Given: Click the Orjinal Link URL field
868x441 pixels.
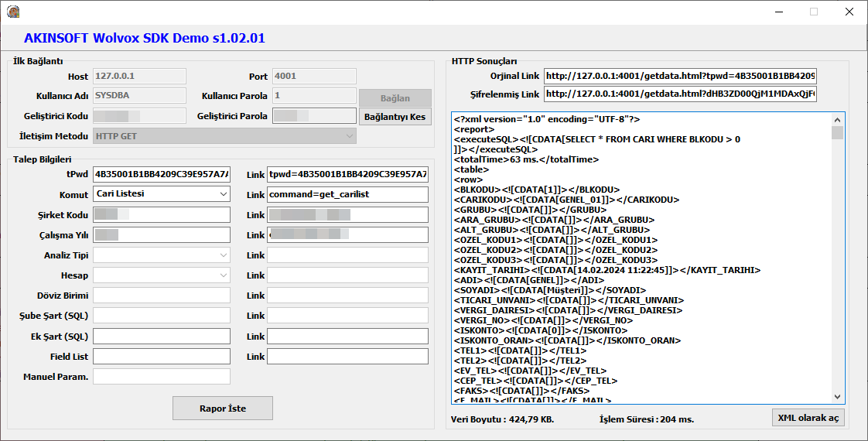Looking at the screenshot, I should (680, 76).
